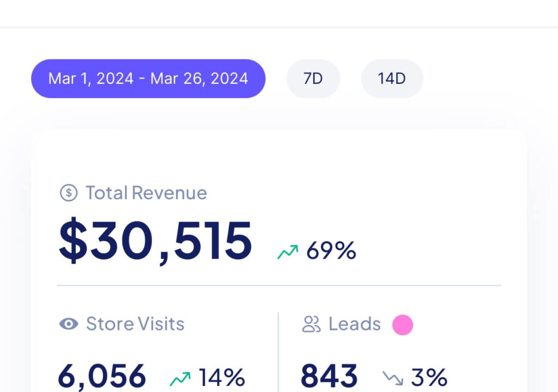Image resolution: width=558 pixels, height=392 pixels.
Task: Click the 3% leads change
Action: 429,377
